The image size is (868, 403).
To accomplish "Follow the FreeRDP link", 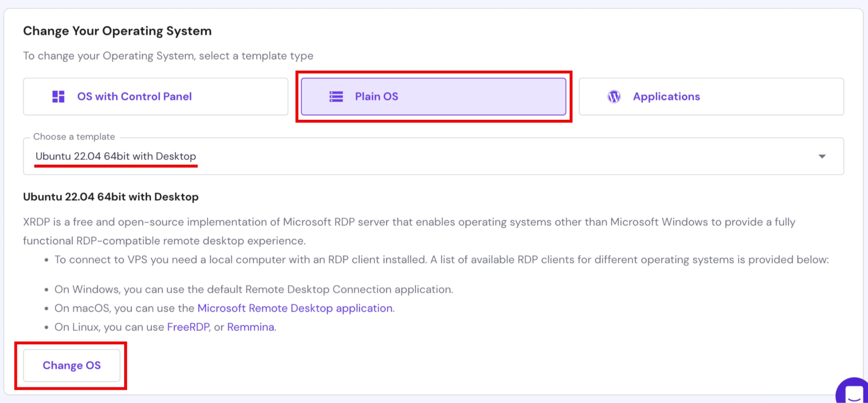I will [x=188, y=327].
